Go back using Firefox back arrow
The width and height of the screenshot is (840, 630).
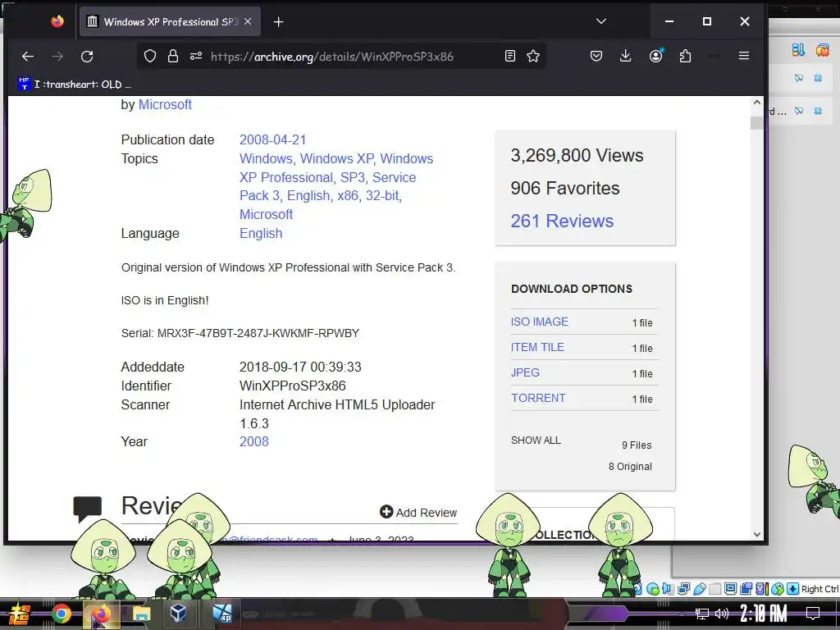tap(28, 57)
